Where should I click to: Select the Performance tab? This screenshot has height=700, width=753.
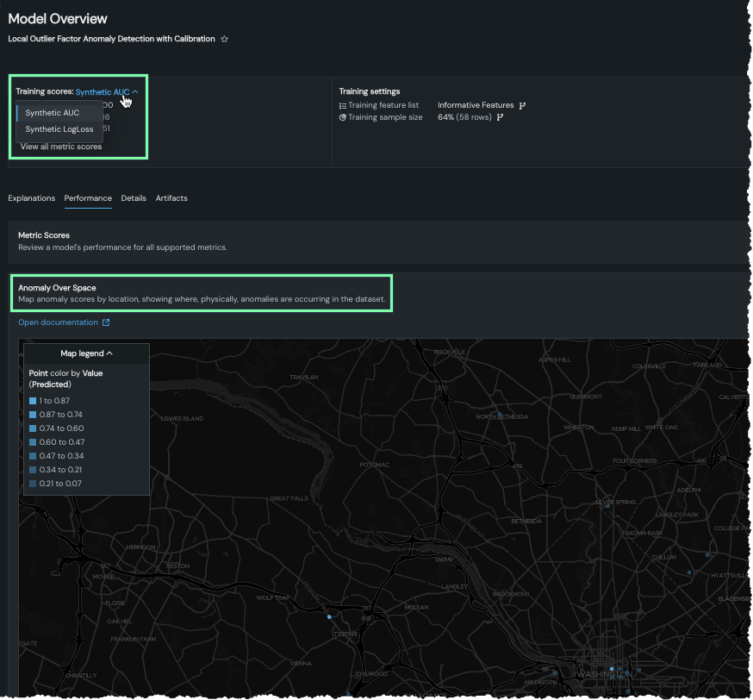[x=88, y=198]
